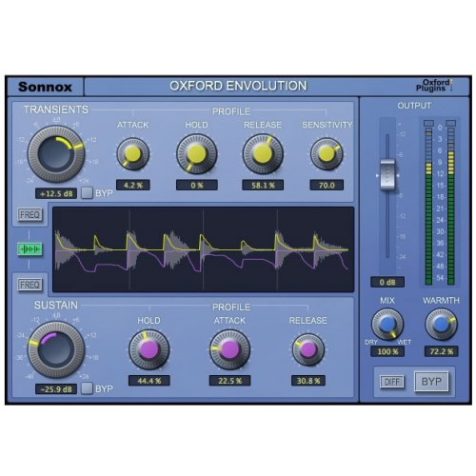Click the Attack value field 4.2 %
This screenshot has width=476, height=476.
(x=133, y=185)
